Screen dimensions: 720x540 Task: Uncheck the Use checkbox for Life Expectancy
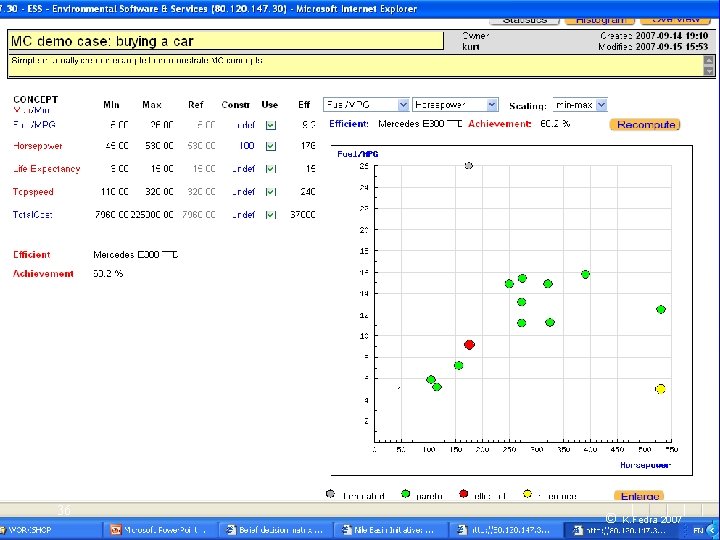click(x=270, y=169)
